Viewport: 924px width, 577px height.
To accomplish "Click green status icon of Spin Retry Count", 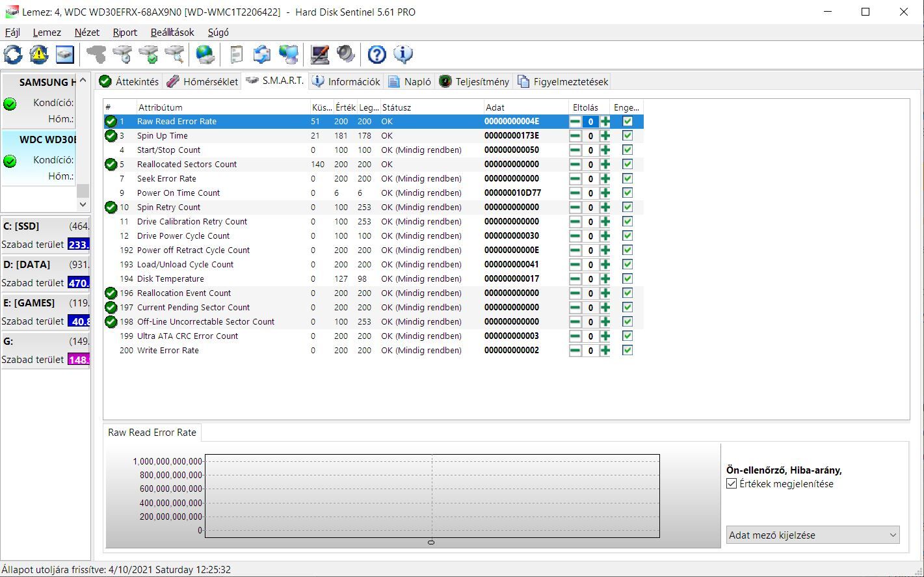I will pos(111,208).
